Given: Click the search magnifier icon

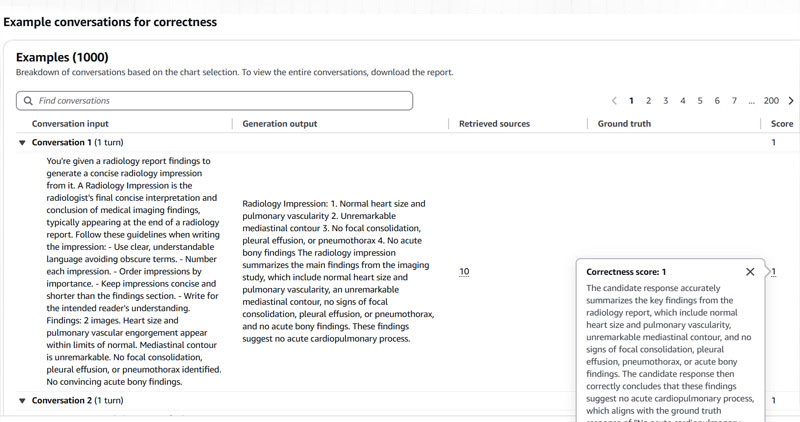Looking at the screenshot, I should pyautogui.click(x=27, y=101).
